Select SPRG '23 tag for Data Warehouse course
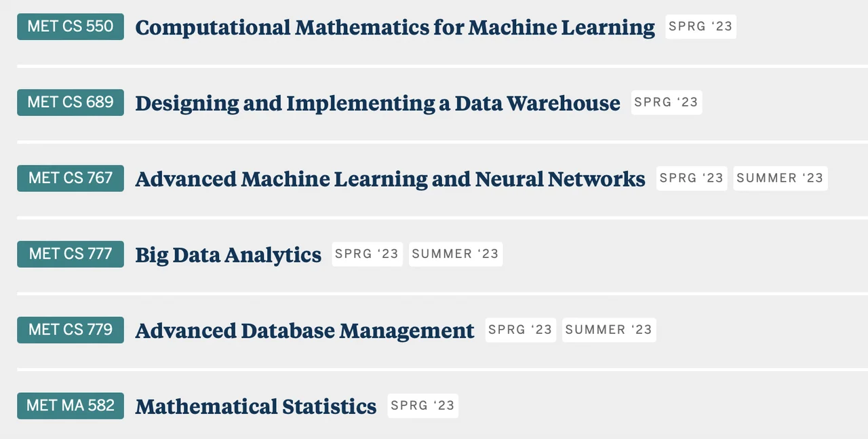 [666, 102]
